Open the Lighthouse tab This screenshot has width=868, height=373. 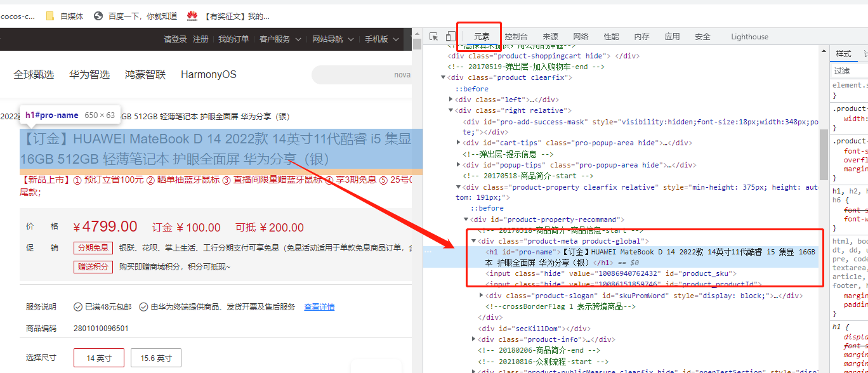tap(749, 37)
